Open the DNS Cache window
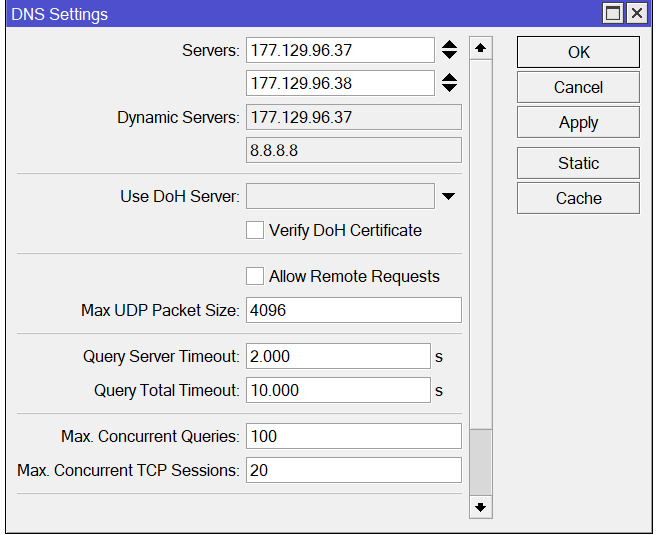 [x=578, y=198]
